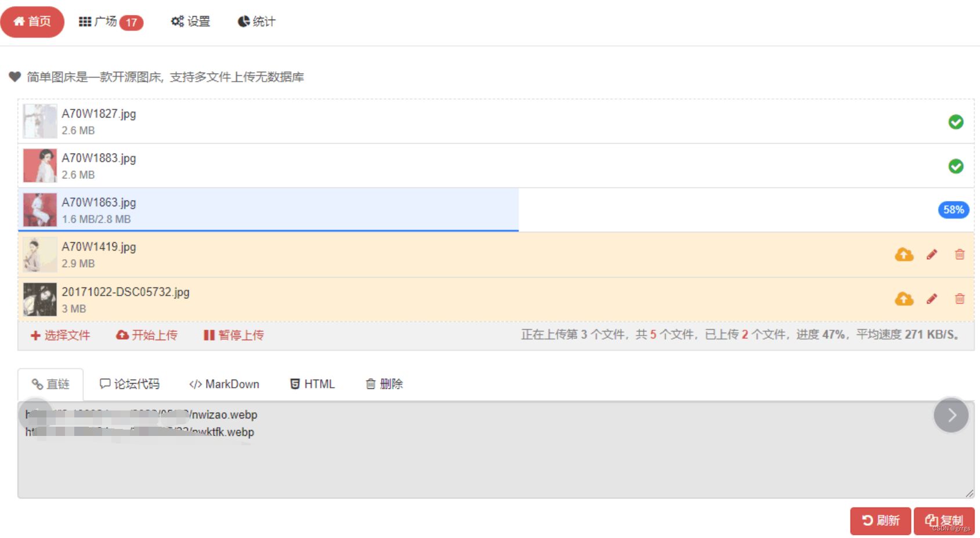Expand the link panel with the circular arrow
The height and width of the screenshot is (538, 980).
pyautogui.click(x=950, y=415)
